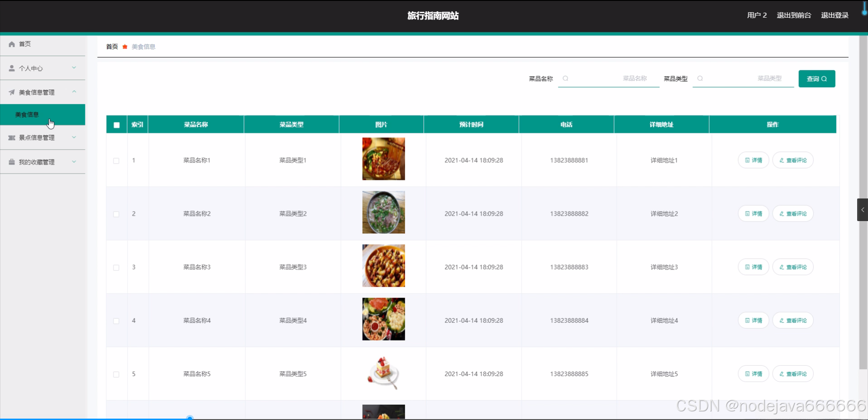Open 详情 for 菜品名称5

tap(753, 373)
